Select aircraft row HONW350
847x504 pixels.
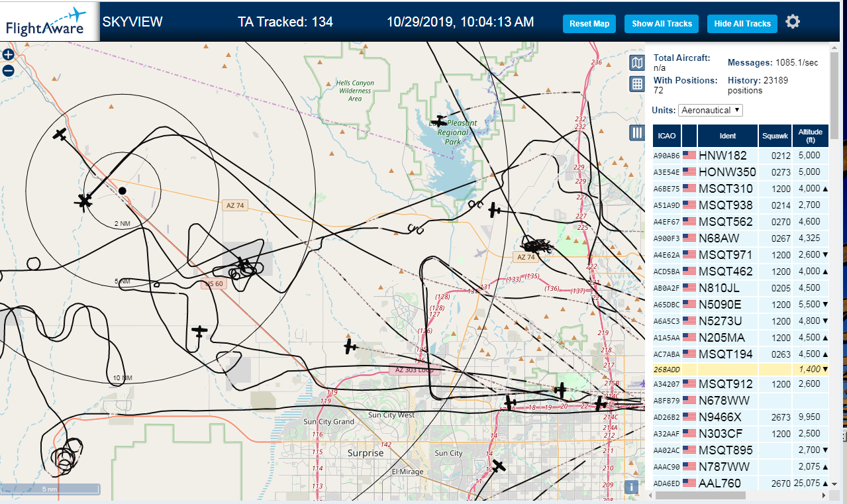coord(741,172)
